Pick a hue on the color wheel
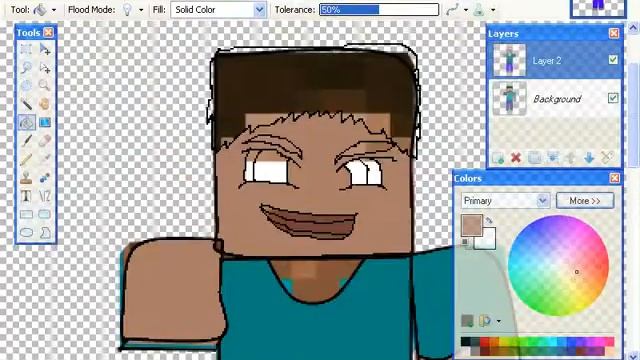 coord(558,266)
